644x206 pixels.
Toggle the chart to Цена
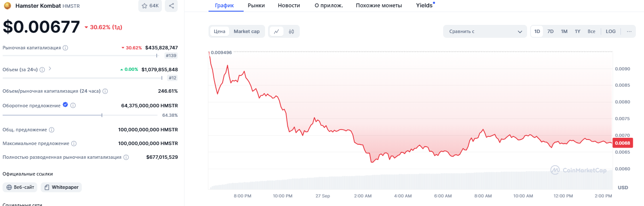[220, 31]
